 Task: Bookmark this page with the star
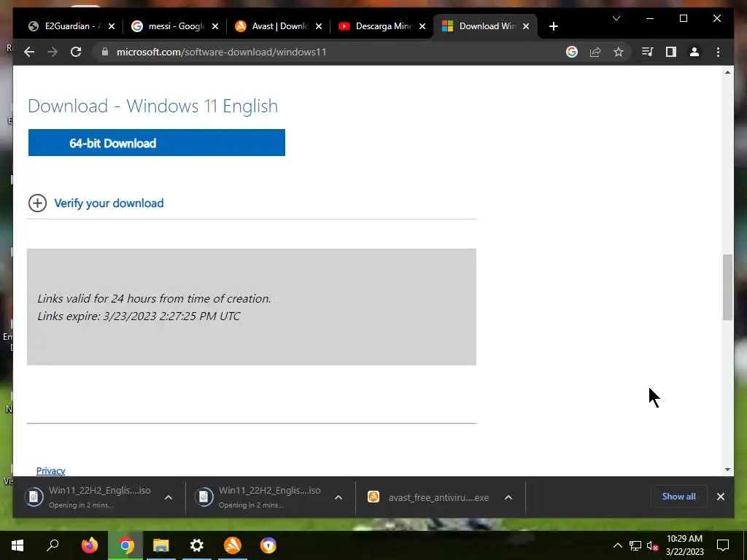[x=619, y=52]
